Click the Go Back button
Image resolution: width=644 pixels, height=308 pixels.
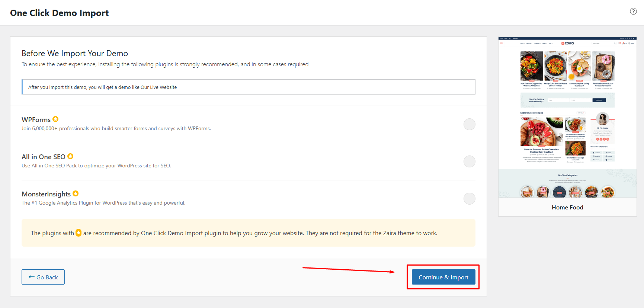(43, 277)
